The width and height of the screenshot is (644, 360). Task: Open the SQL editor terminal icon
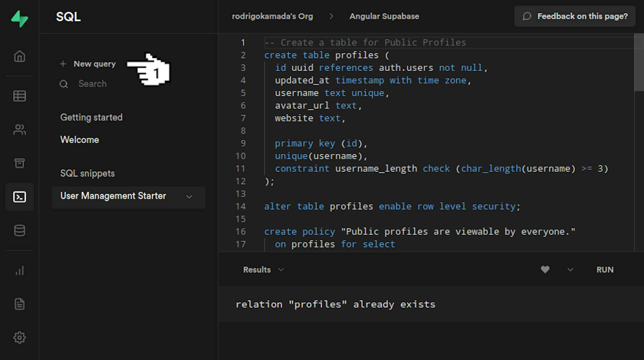(19, 197)
